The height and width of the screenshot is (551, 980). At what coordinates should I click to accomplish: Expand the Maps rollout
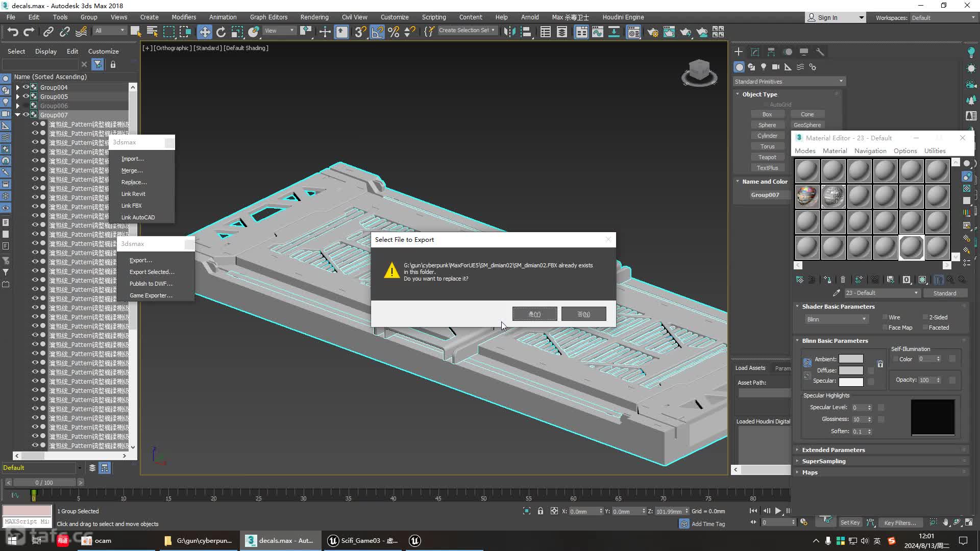pyautogui.click(x=810, y=472)
